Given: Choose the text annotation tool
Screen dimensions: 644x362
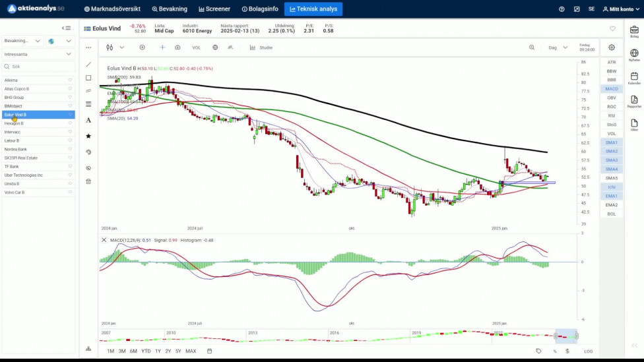Looking at the screenshot, I should (88, 120).
